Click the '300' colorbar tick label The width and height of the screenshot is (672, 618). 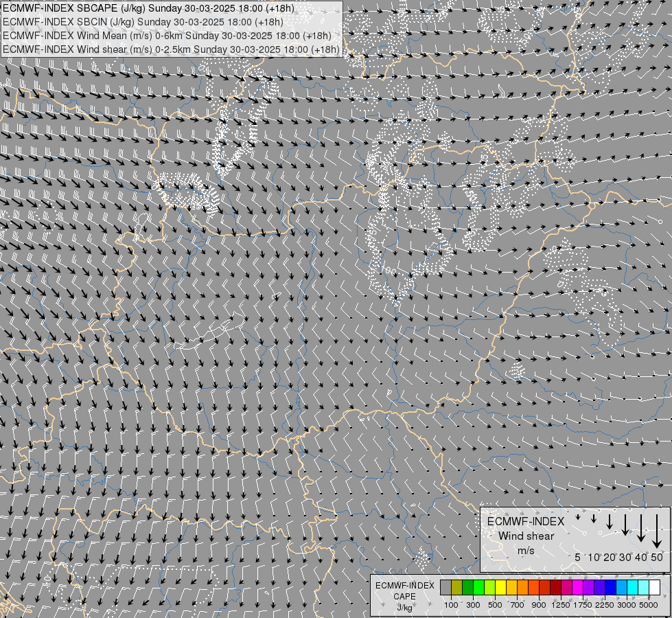pyautogui.click(x=473, y=605)
